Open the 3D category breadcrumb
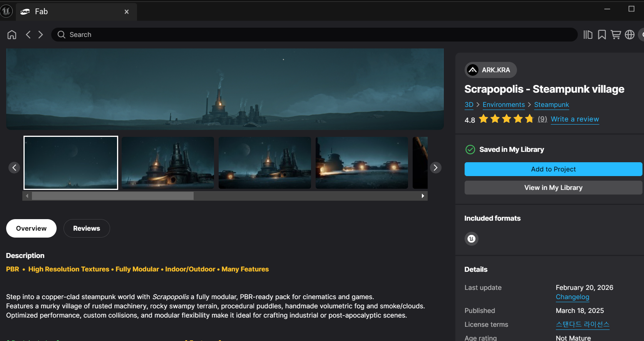Viewport: 644px width, 341px height. pos(469,105)
